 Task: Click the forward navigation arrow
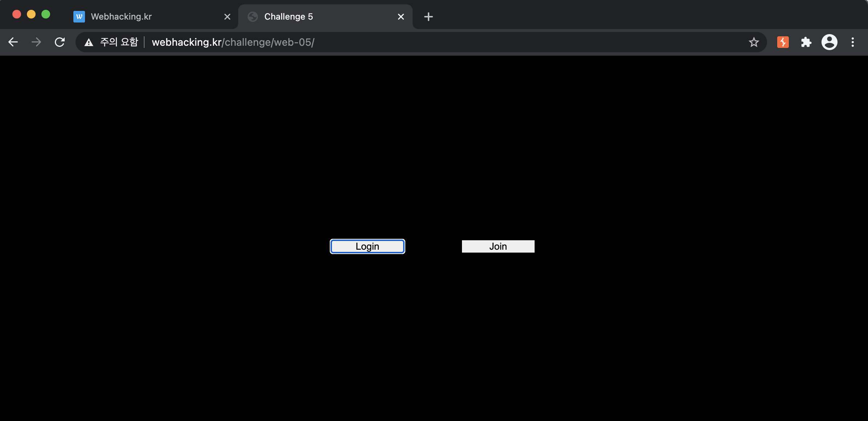(x=36, y=42)
